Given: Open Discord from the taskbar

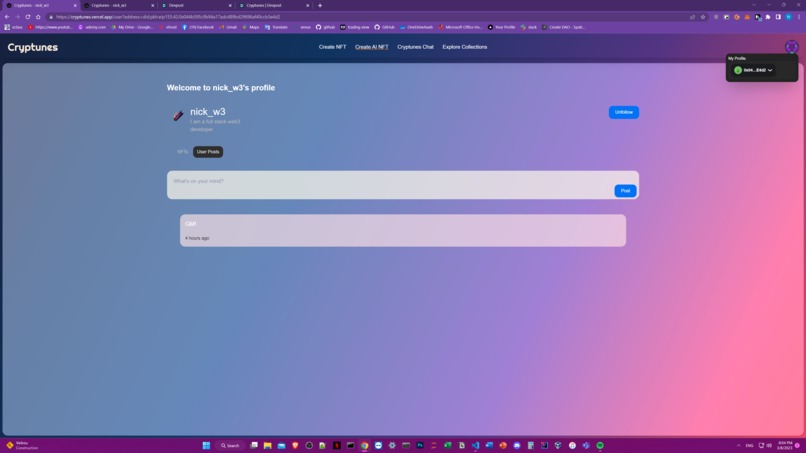Looking at the screenshot, I should tap(517, 445).
